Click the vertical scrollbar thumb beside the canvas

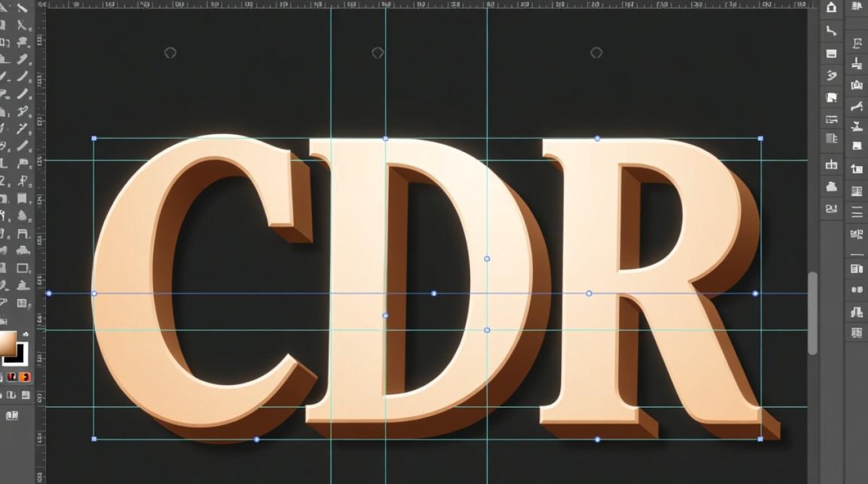pyautogui.click(x=813, y=313)
